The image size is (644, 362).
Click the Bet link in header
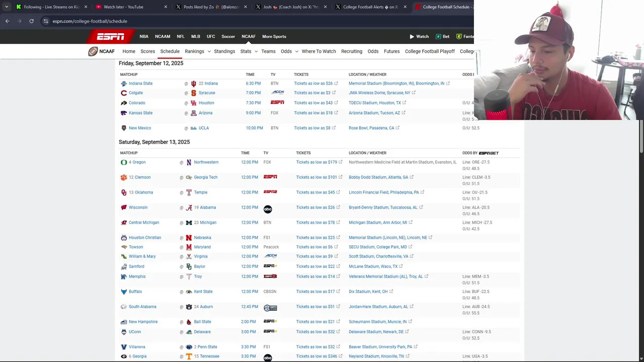pyautogui.click(x=442, y=36)
